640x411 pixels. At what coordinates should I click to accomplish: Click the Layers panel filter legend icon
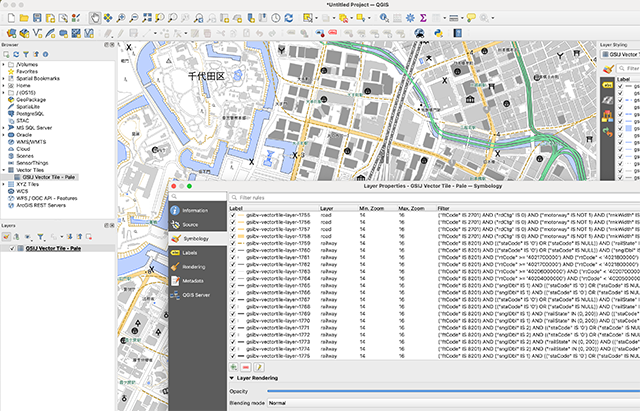40,237
